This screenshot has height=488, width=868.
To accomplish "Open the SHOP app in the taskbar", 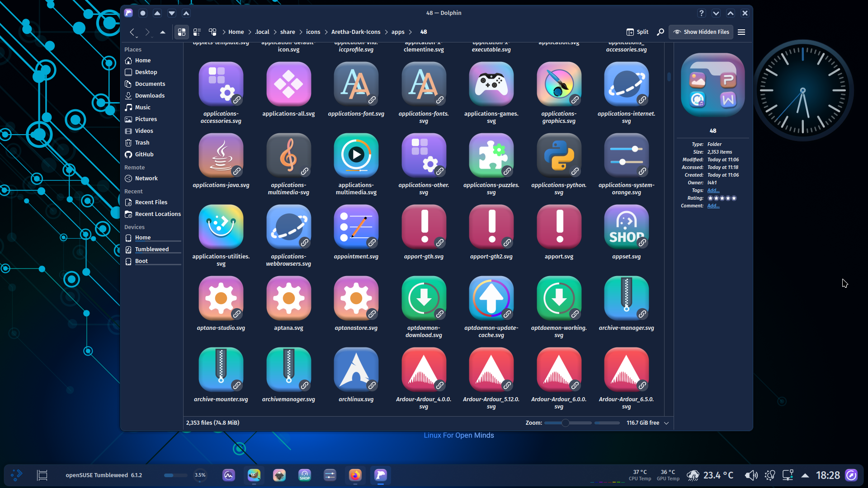I will coord(305,475).
